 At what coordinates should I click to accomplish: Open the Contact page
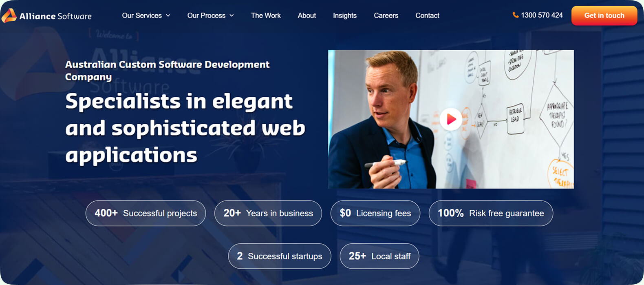coord(427,16)
